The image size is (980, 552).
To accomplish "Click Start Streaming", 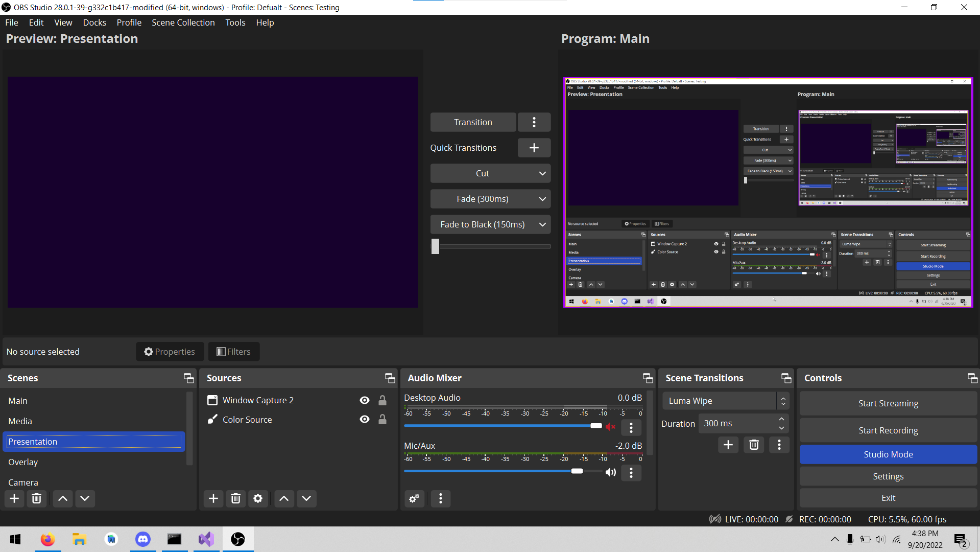I will pyautogui.click(x=888, y=403).
